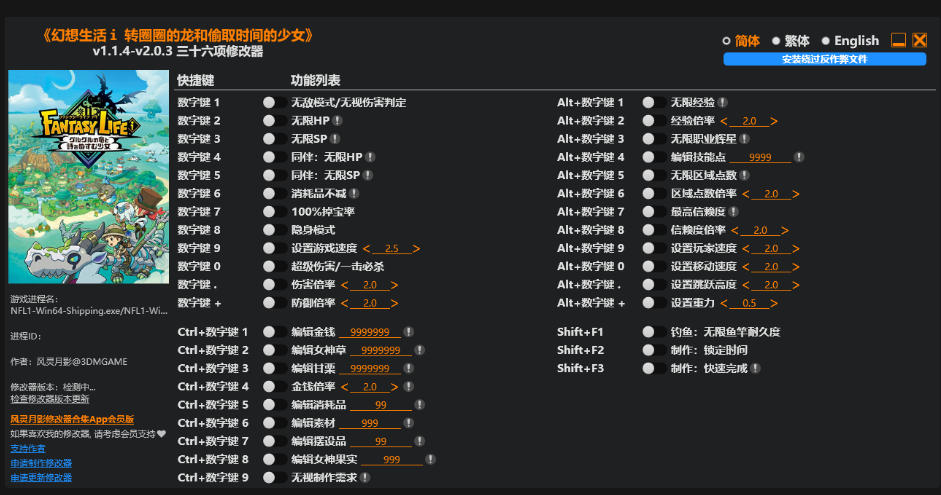
Task: Decrease 防御倍率 with left arrow
Action: pos(344,303)
